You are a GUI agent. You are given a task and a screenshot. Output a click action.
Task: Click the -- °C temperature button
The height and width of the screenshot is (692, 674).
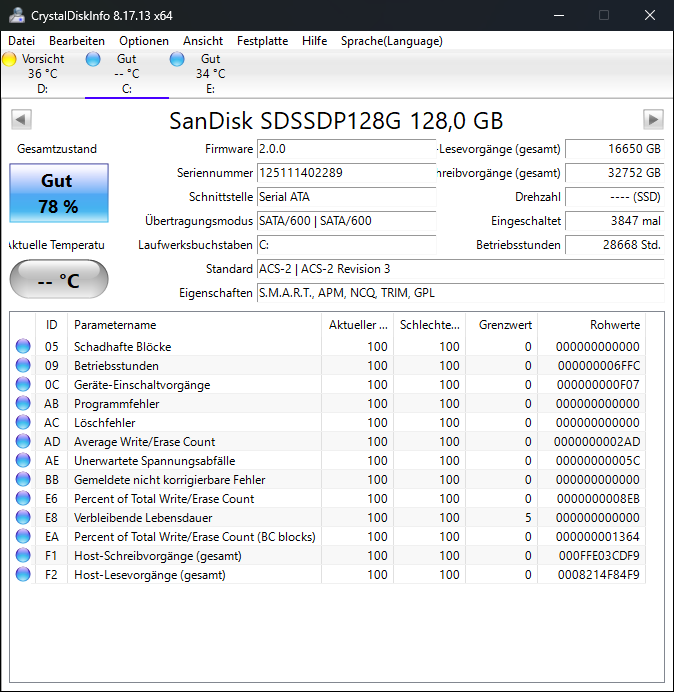tap(59, 279)
